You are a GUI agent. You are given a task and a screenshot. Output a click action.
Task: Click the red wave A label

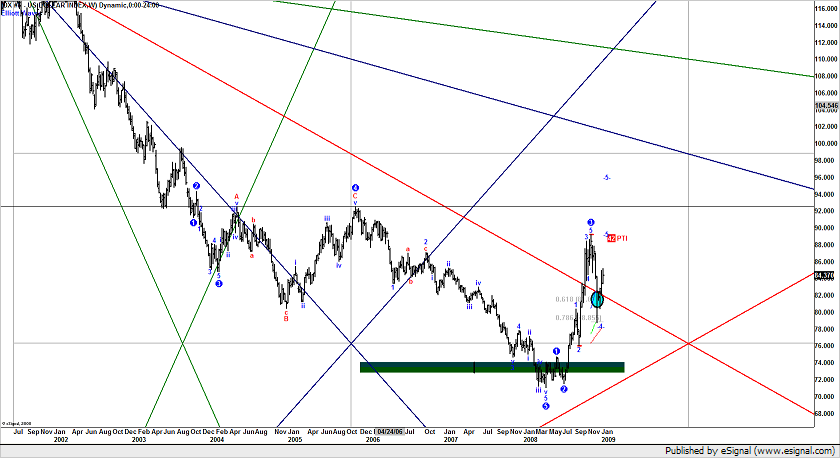point(236,197)
